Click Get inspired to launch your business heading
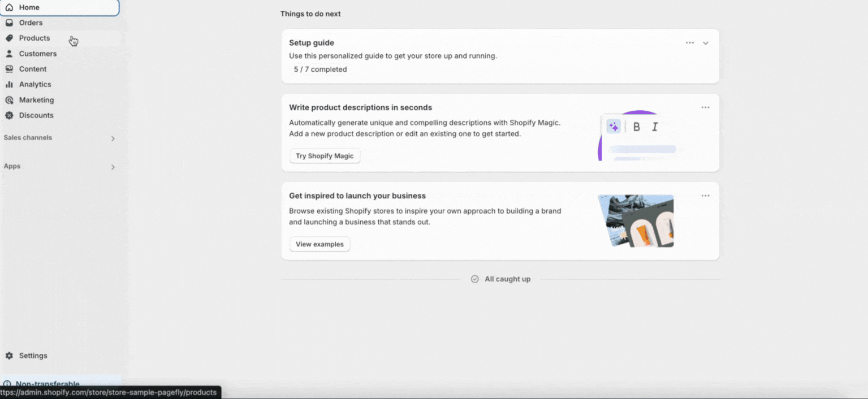Viewport: 868px width, 399px height. [357, 196]
